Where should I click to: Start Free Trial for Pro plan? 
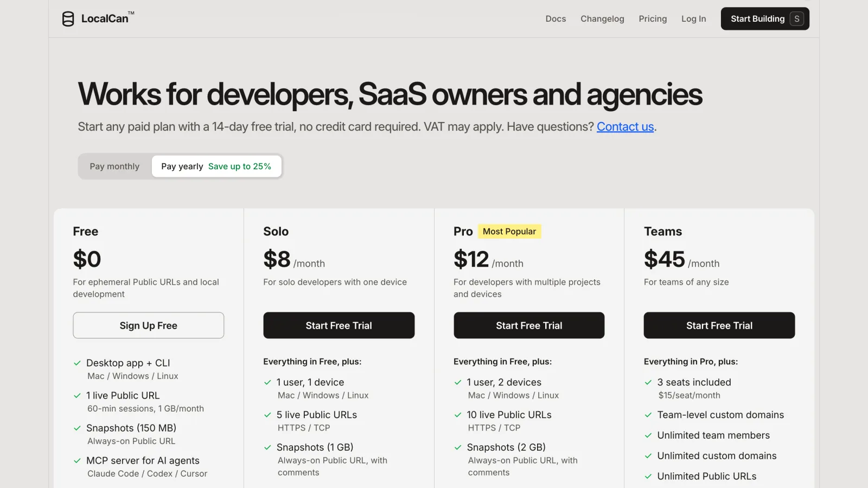point(529,325)
